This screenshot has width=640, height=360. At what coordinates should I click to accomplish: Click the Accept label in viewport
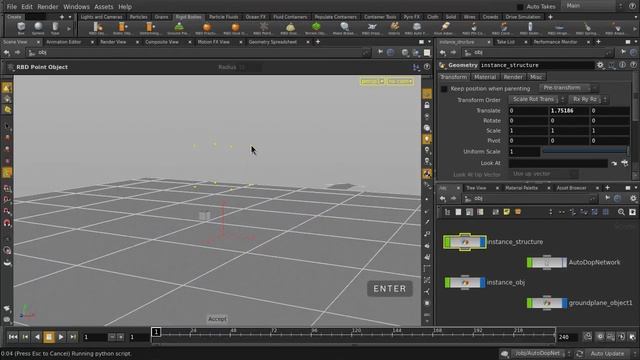point(218,319)
